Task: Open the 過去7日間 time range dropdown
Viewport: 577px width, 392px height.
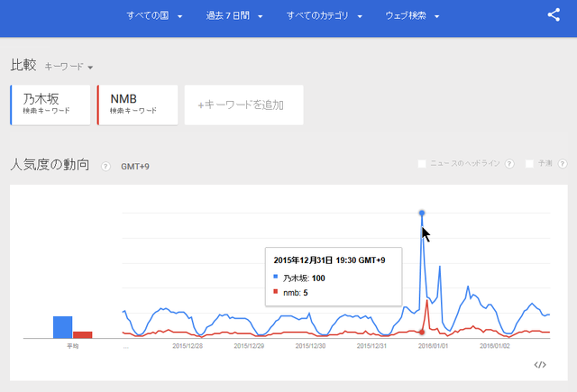Action: 234,15
